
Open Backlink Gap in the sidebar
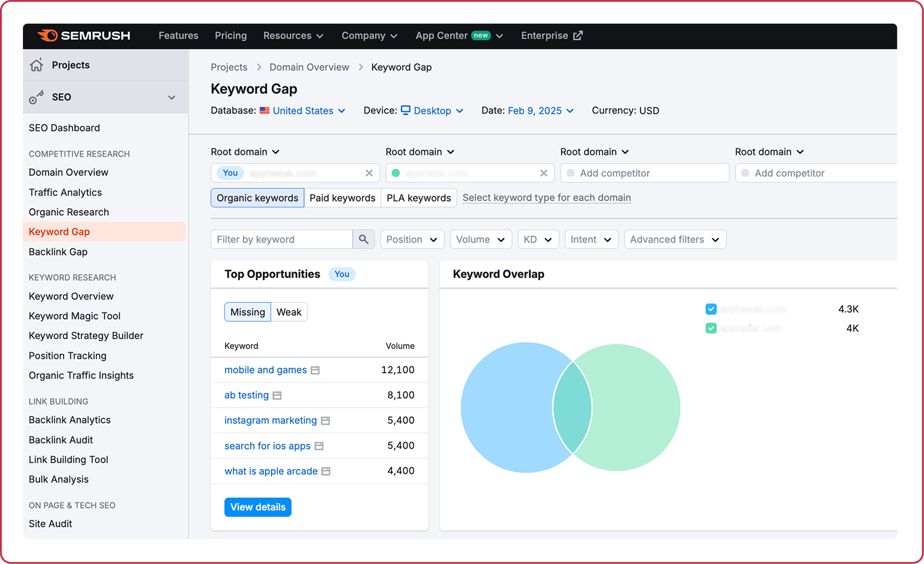[58, 252]
